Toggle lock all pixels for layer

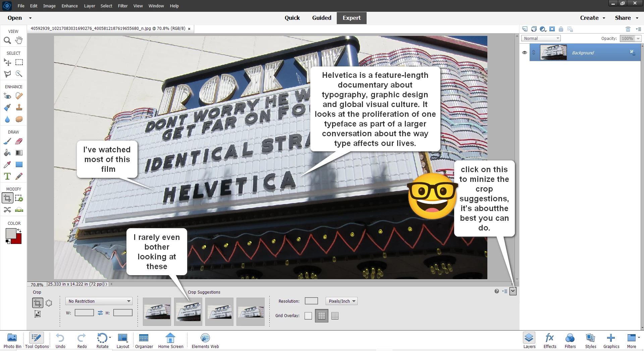click(x=561, y=29)
